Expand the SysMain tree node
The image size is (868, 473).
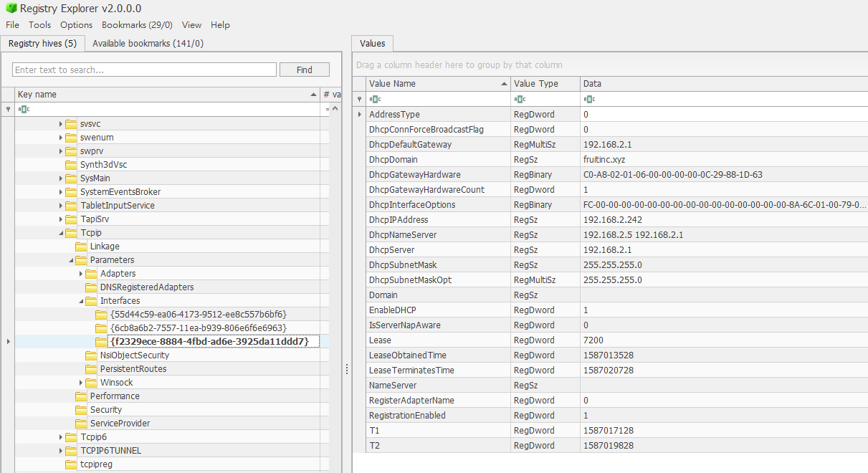61,178
